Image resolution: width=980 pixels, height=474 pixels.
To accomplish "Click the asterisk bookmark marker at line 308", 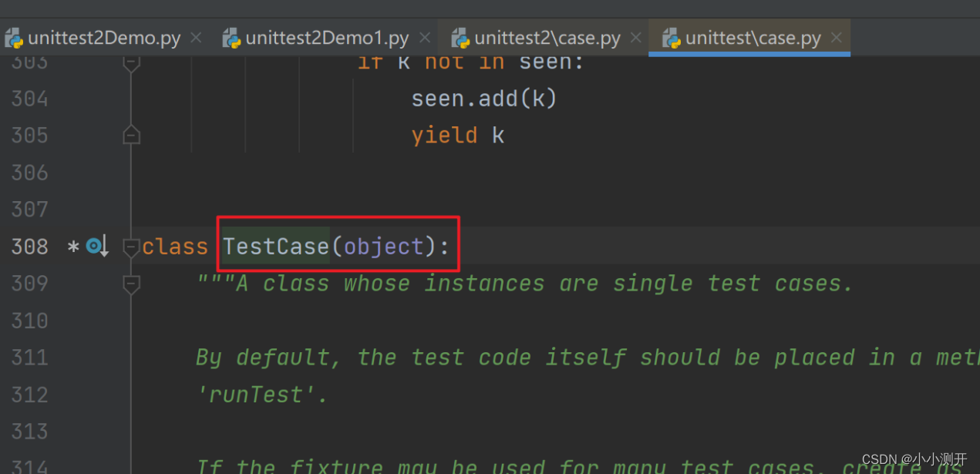I will [x=72, y=245].
